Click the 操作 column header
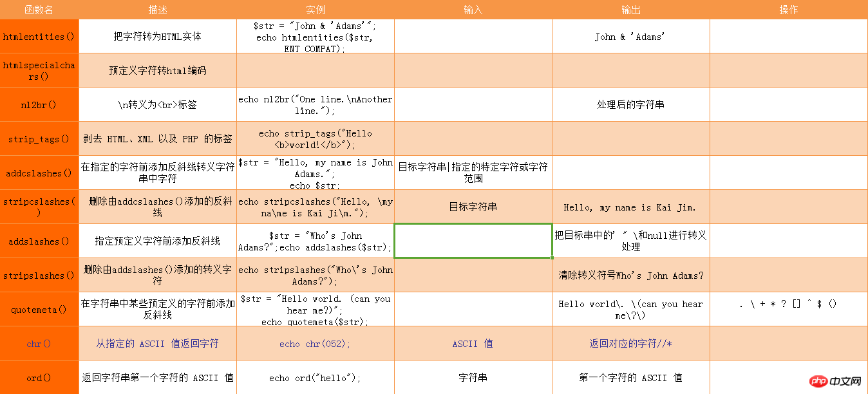The height and width of the screenshot is (394, 868). click(x=789, y=10)
